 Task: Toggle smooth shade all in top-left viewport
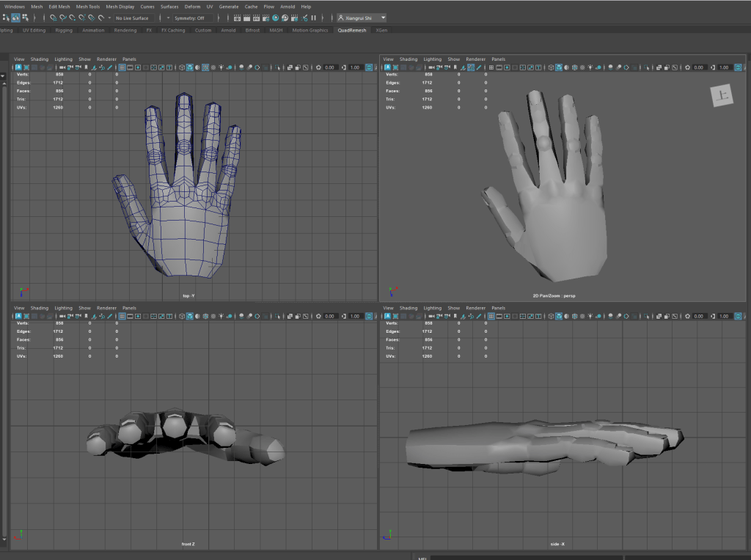coord(190,67)
